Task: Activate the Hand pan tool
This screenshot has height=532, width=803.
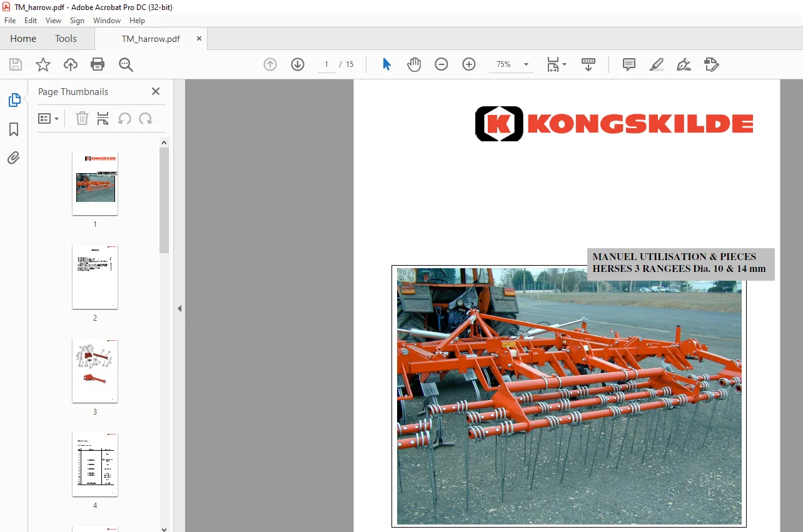Action: pyautogui.click(x=414, y=64)
